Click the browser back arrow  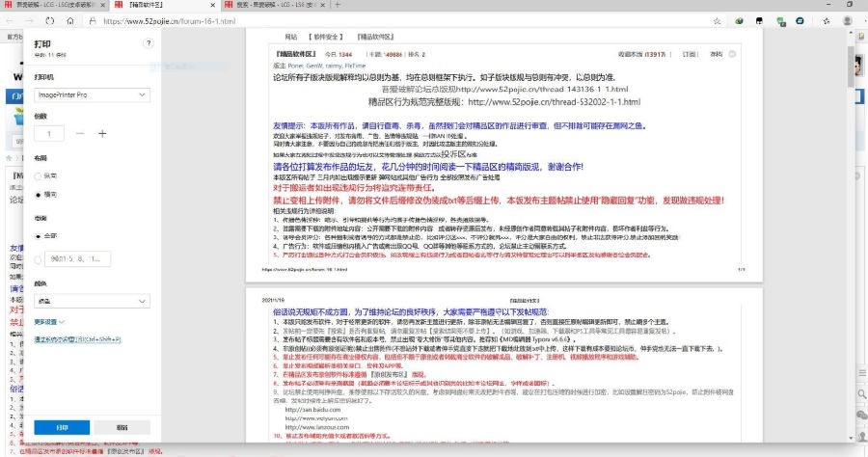click(x=10, y=21)
